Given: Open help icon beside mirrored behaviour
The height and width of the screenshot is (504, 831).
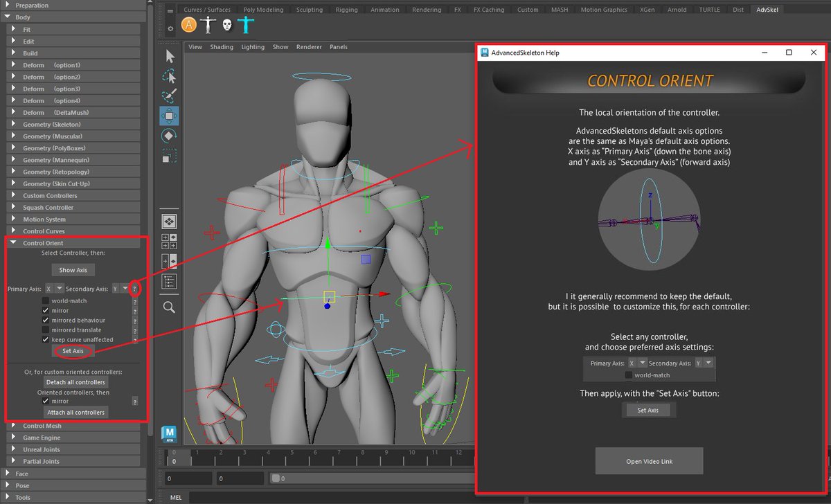Looking at the screenshot, I should tap(134, 321).
